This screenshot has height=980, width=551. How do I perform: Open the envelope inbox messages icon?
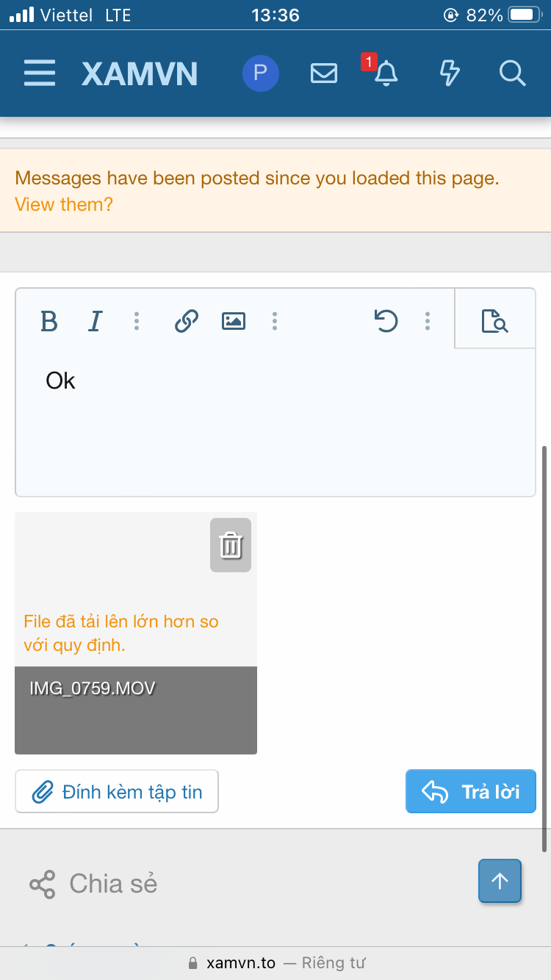(x=324, y=73)
